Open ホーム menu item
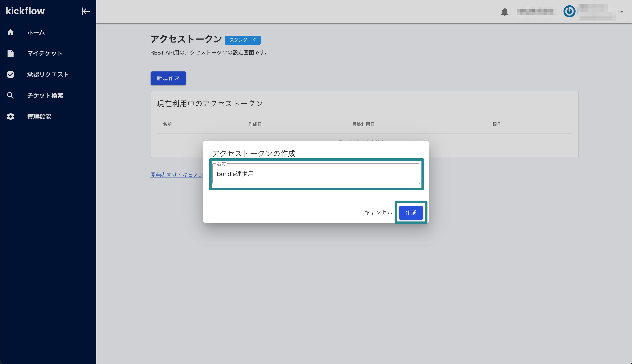Viewport: 632px width, 364px height. (36, 32)
